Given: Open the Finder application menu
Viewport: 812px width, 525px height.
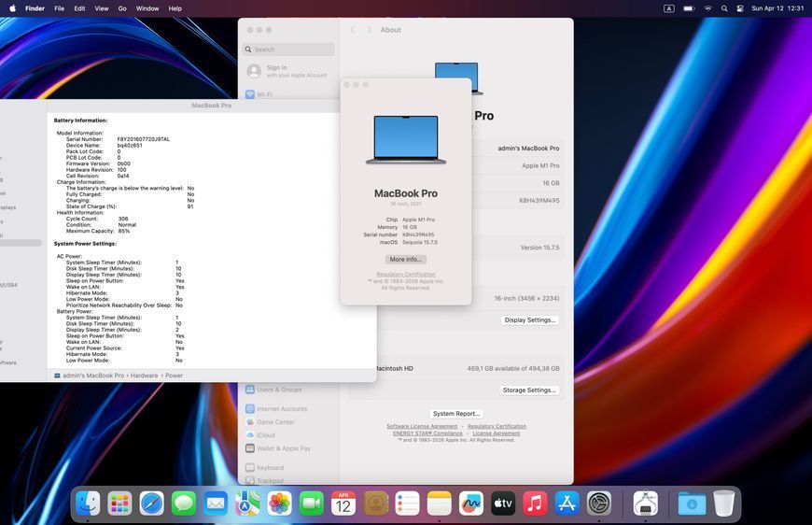Looking at the screenshot, I should click(35, 8).
